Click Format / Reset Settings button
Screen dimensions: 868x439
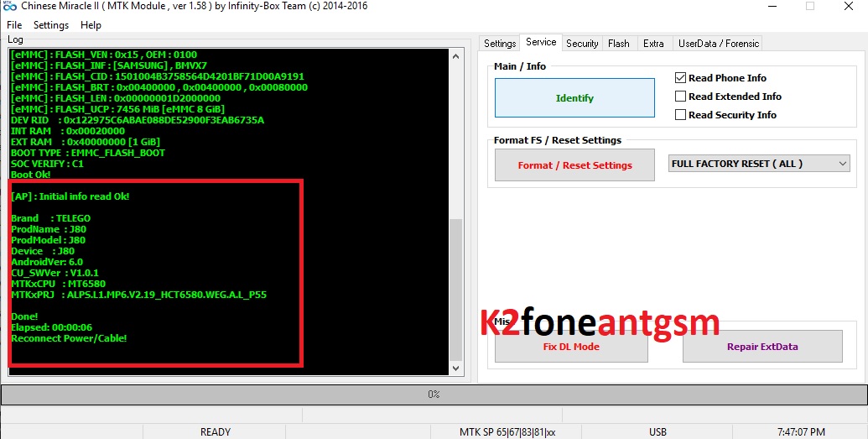[x=574, y=165]
